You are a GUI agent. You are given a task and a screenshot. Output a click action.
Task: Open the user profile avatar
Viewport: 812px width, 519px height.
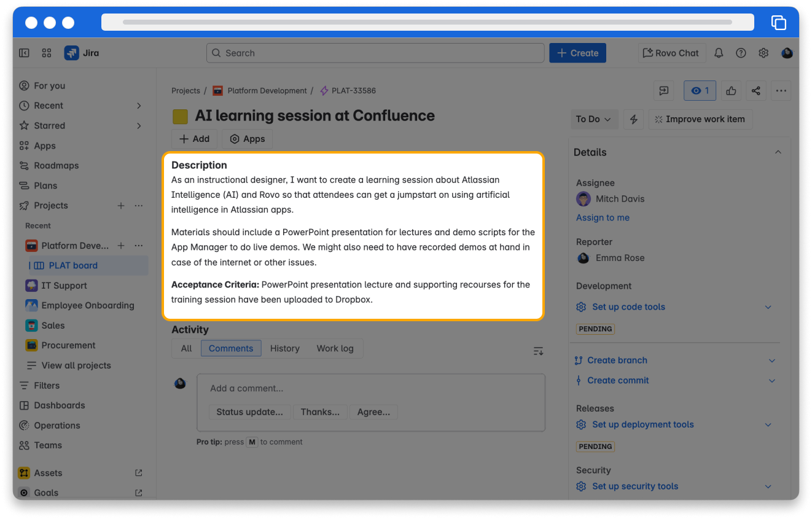787,53
